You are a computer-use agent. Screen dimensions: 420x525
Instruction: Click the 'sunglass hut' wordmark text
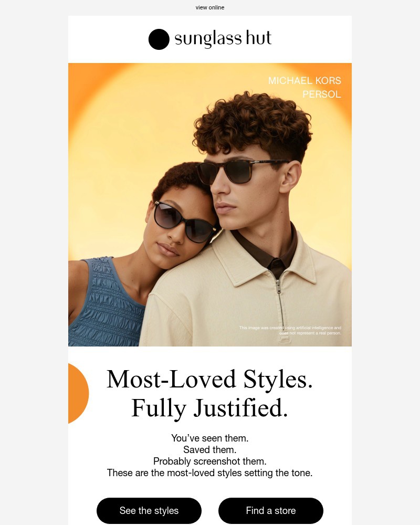point(223,39)
